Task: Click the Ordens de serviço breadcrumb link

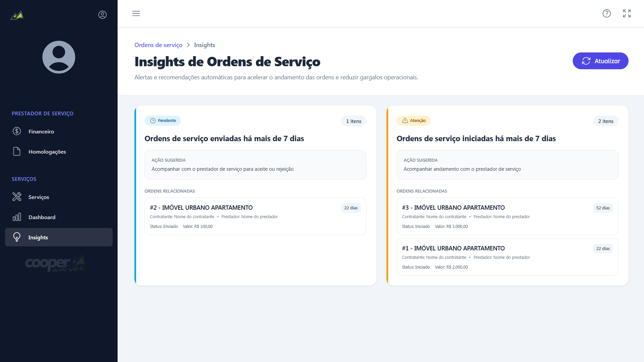Action: 158,45
